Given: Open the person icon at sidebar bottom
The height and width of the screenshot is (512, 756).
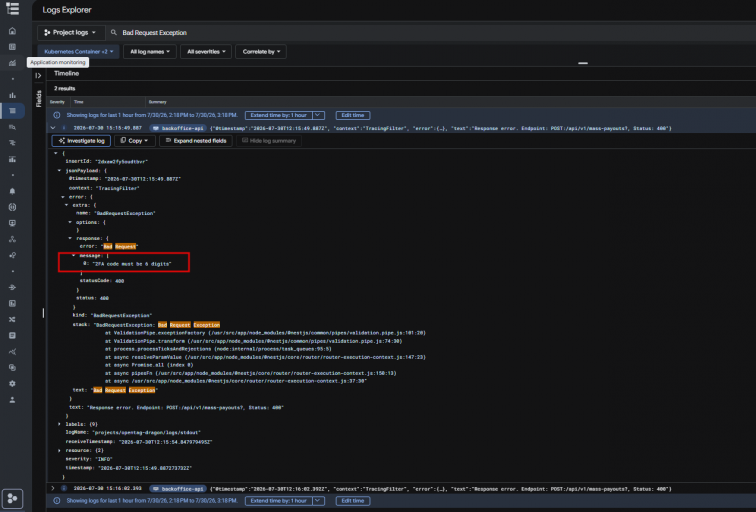Looking at the screenshot, I should (13, 400).
